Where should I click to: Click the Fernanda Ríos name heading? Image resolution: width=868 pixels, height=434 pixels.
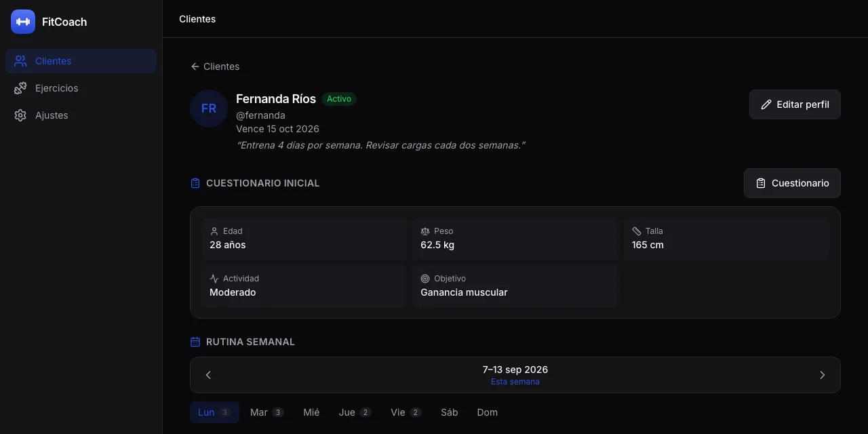pos(276,99)
